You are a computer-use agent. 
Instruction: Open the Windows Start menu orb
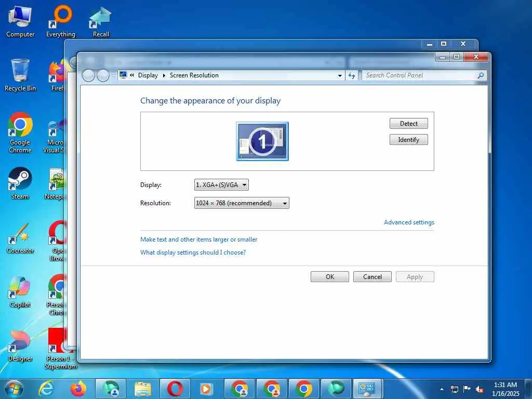point(14,389)
